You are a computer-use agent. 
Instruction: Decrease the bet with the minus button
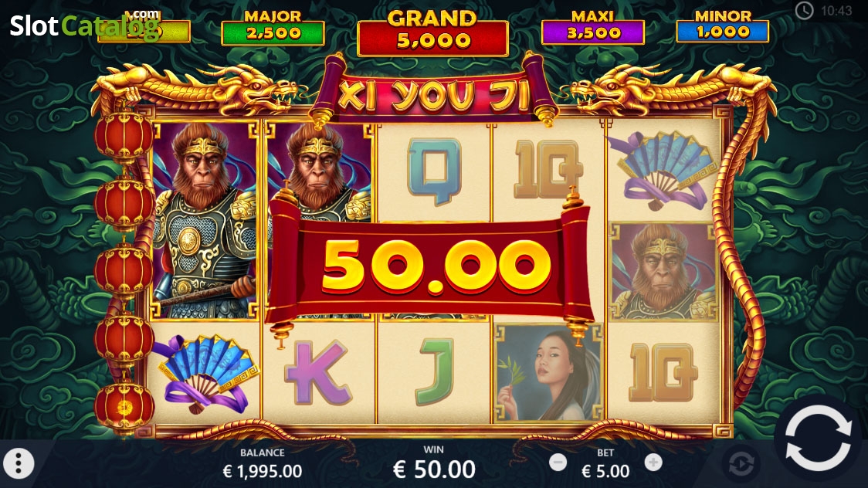pos(558,462)
